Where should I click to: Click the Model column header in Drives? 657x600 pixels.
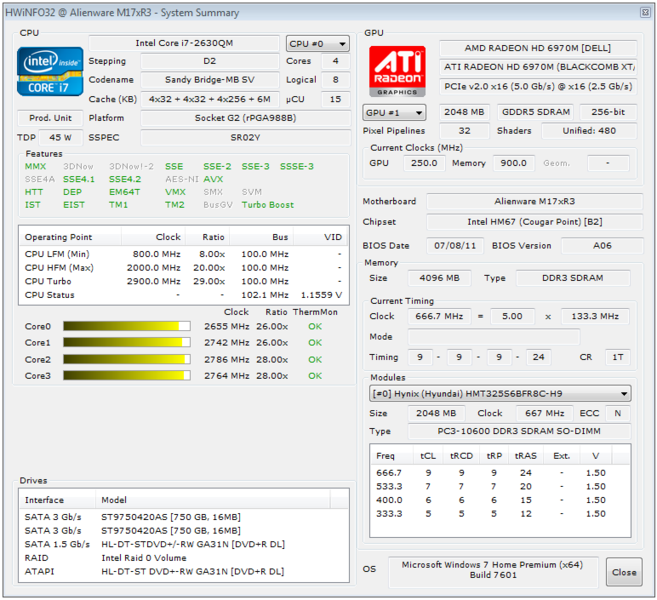[x=213, y=500]
